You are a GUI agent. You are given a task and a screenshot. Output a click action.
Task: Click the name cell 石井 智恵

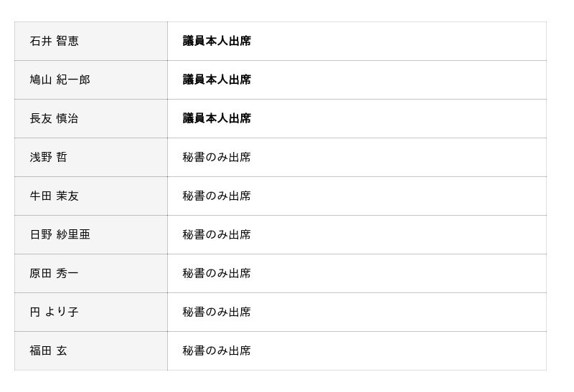55,42
